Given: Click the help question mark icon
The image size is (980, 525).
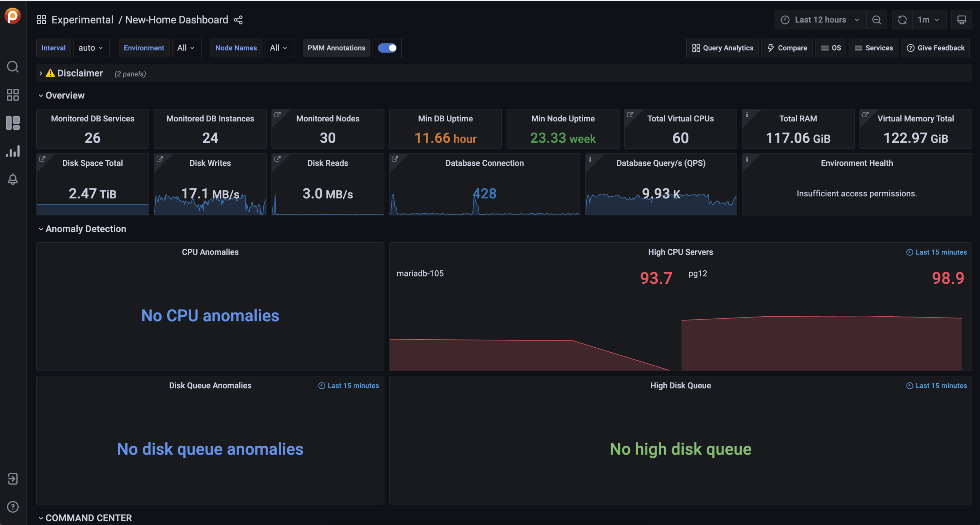Looking at the screenshot, I should coord(13,507).
